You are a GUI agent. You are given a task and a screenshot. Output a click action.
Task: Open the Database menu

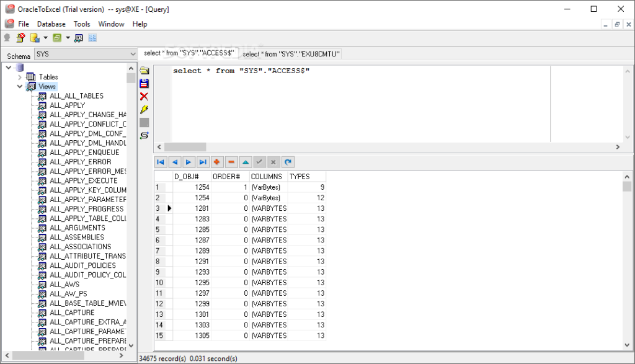[x=50, y=24]
